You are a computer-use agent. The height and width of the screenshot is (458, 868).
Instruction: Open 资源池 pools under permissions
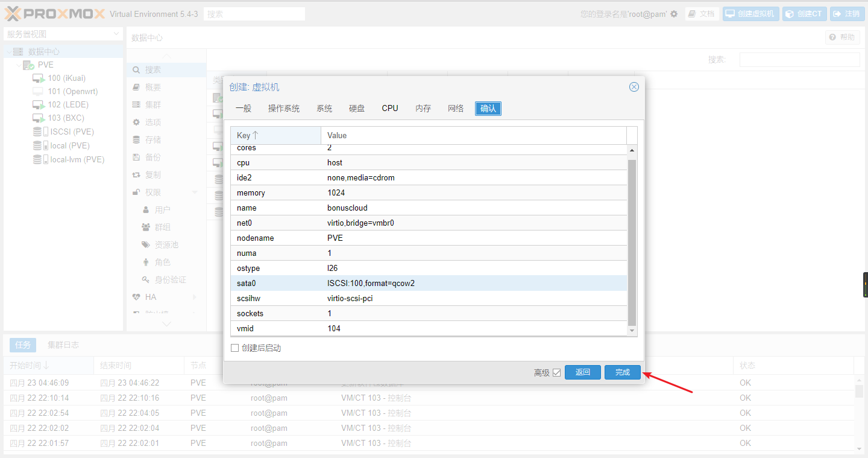pyautogui.click(x=166, y=245)
